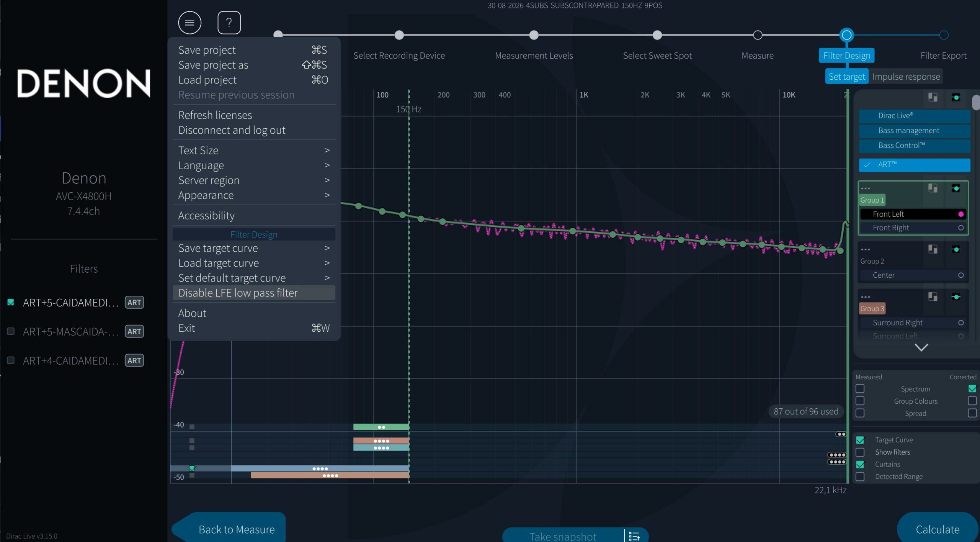Open About menu item
Image resolution: width=980 pixels, height=542 pixels.
(x=254, y=313)
